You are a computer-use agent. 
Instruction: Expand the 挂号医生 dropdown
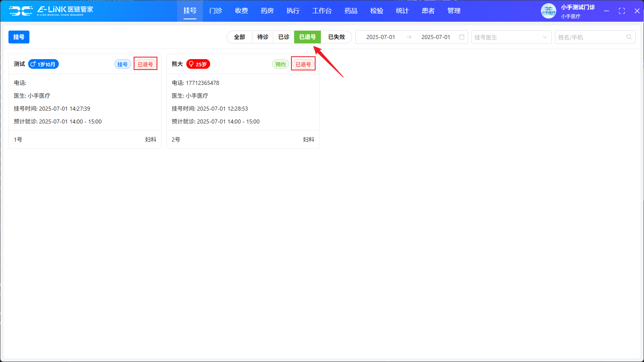click(511, 37)
